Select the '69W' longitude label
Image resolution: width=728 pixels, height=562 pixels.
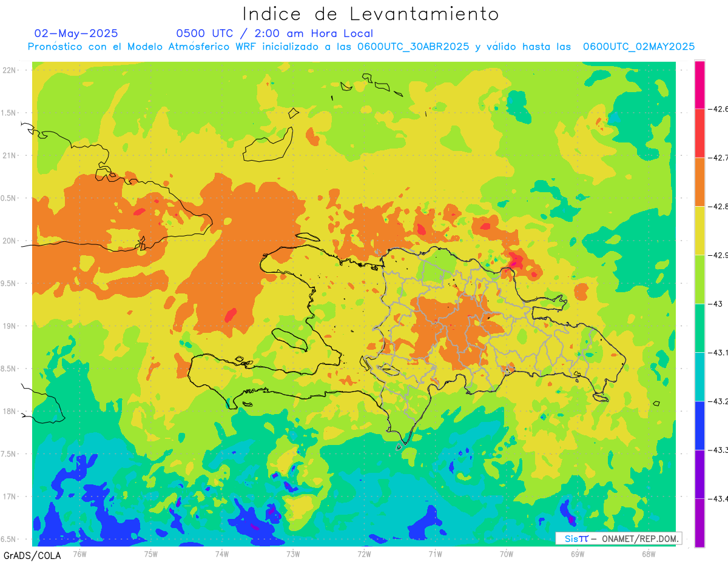[x=577, y=554]
